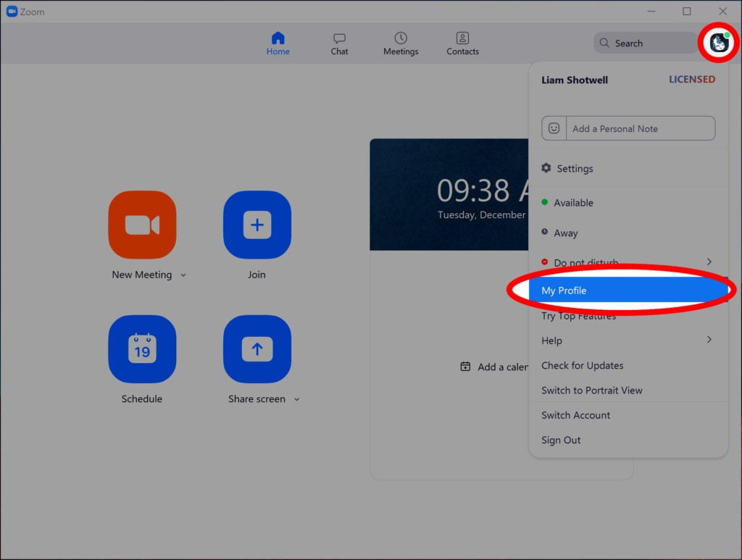
Task: Start a New Meeting with orange camera icon
Action: [x=142, y=225]
